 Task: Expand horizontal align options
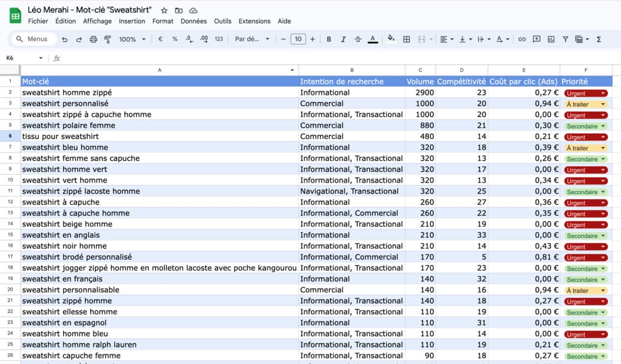pos(452,39)
